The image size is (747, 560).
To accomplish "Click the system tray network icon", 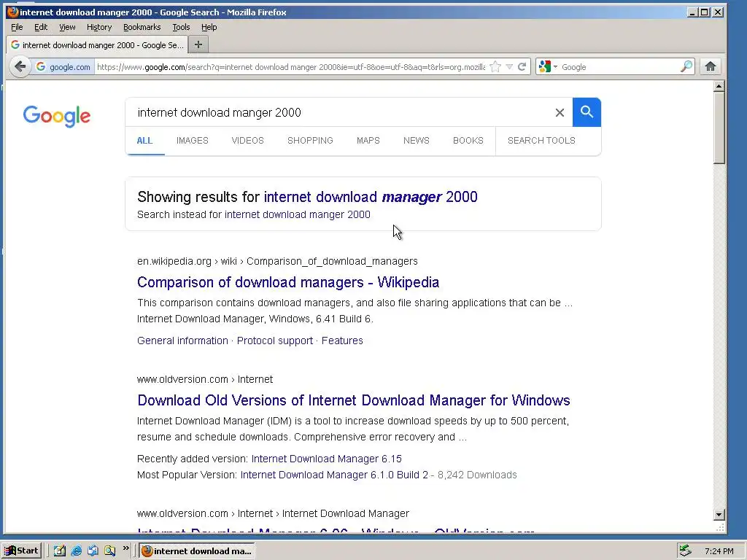I will coord(685,551).
